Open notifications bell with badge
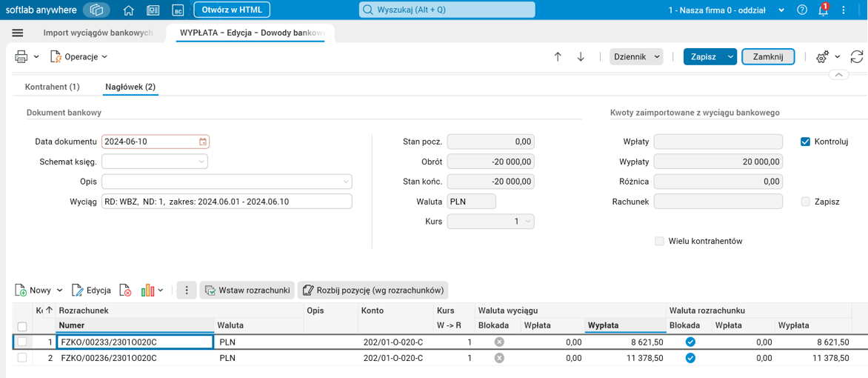 click(823, 10)
